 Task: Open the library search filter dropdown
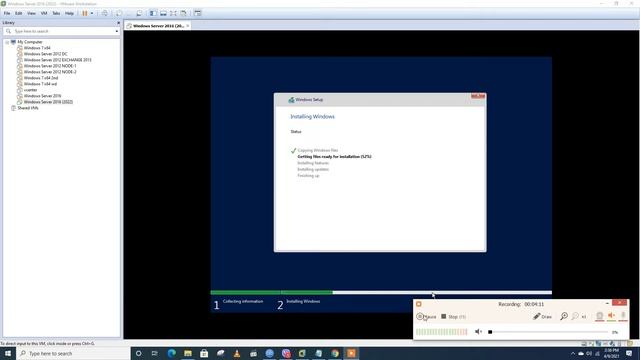tap(117, 31)
